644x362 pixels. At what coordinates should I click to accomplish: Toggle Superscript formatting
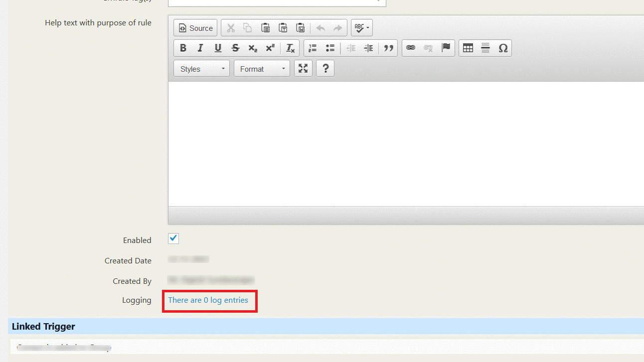point(270,48)
